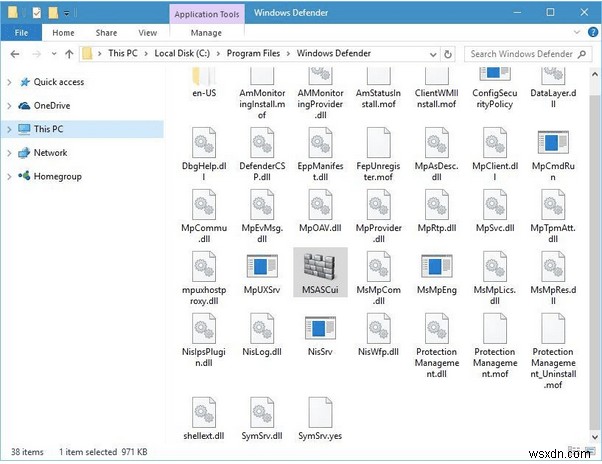Click the MpCmdRun executable icon
Image resolution: width=602 pixels, height=464 pixels.
point(552,143)
